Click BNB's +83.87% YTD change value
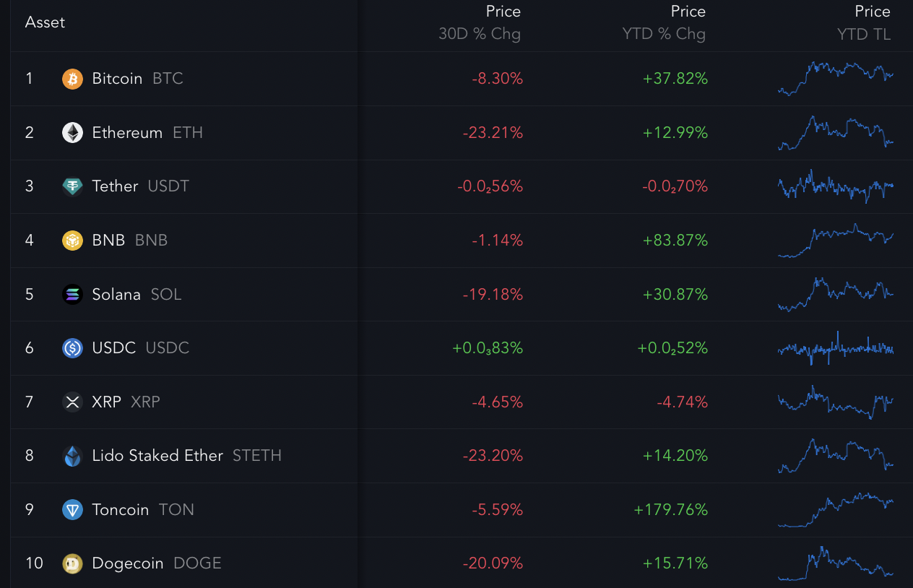Viewport: 913px width, 588px height. (x=675, y=241)
